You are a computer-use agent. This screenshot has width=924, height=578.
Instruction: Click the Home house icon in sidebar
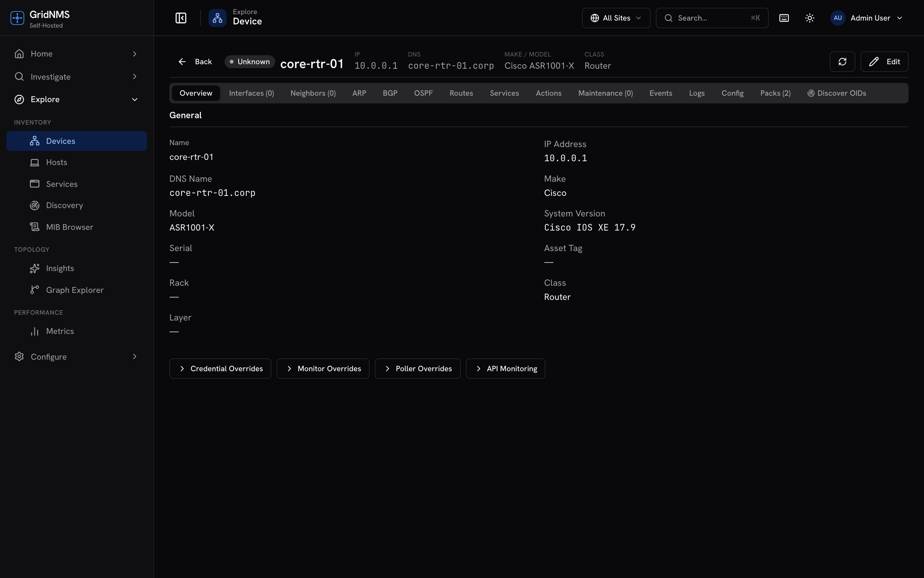[x=19, y=54]
